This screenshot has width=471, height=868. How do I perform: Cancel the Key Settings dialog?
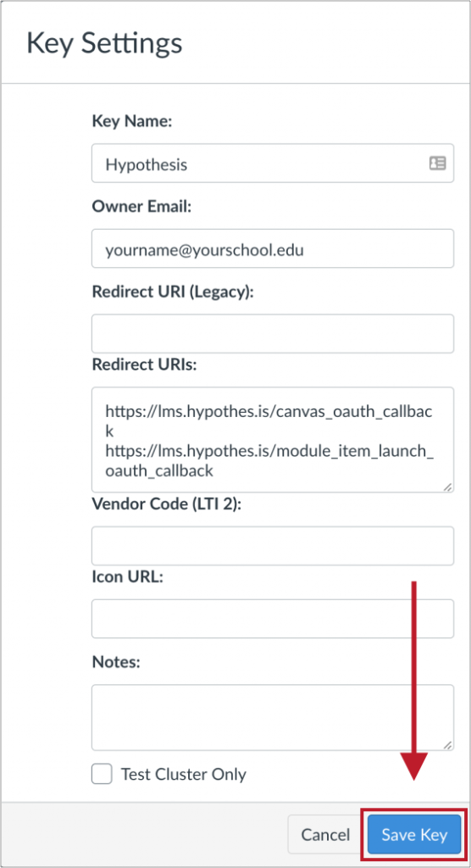pyautogui.click(x=325, y=834)
